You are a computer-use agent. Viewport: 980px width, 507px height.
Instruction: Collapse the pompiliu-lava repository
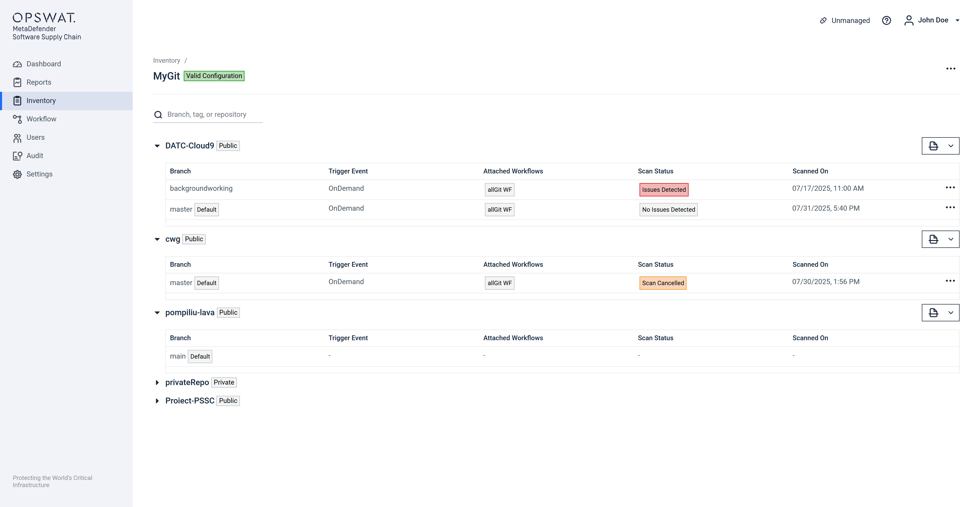pos(157,313)
